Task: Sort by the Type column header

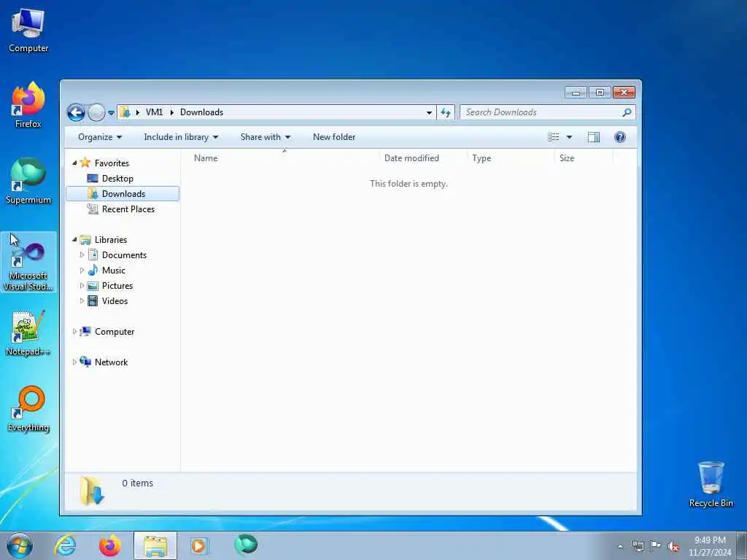Action: tap(511, 158)
